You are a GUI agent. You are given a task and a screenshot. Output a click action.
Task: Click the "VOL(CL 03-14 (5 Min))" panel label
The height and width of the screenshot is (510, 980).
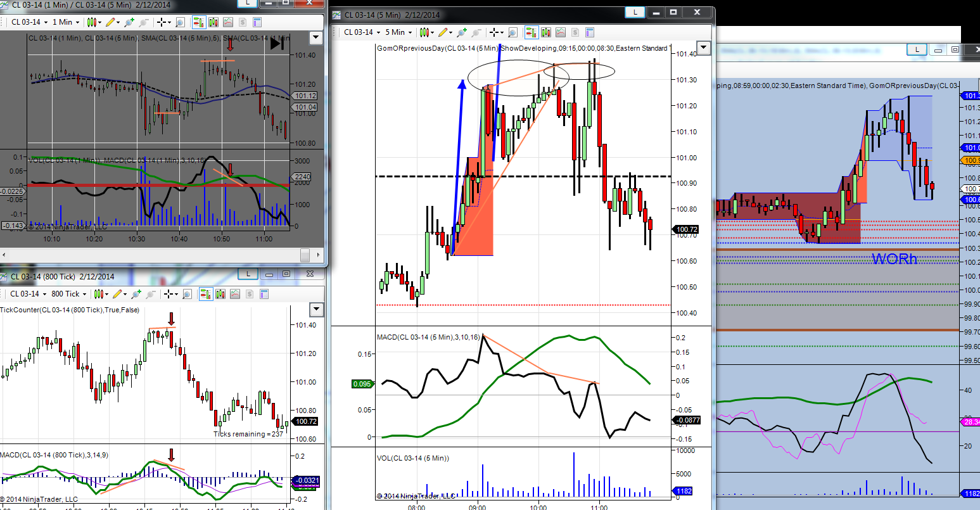pyautogui.click(x=413, y=457)
